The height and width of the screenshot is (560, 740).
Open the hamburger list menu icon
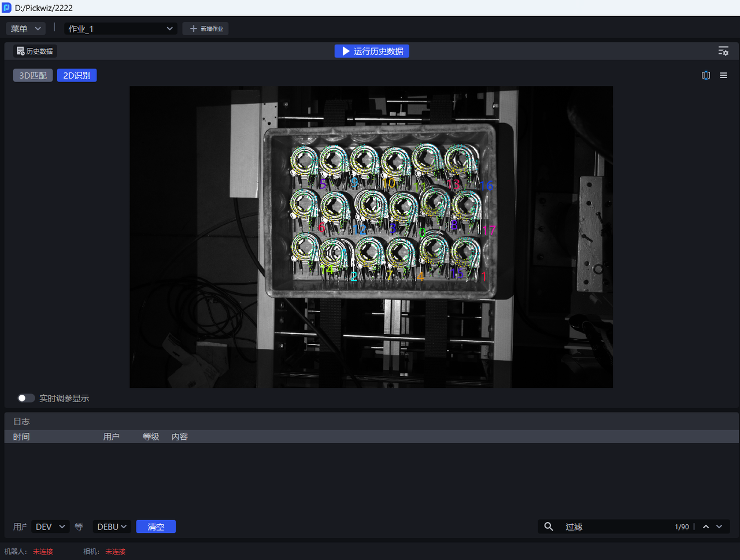click(x=723, y=76)
